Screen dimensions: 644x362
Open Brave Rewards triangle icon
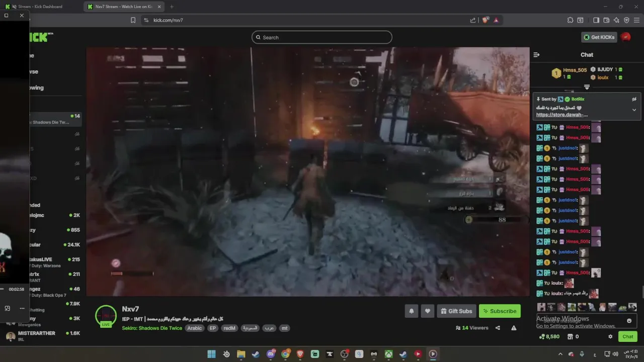point(496,20)
